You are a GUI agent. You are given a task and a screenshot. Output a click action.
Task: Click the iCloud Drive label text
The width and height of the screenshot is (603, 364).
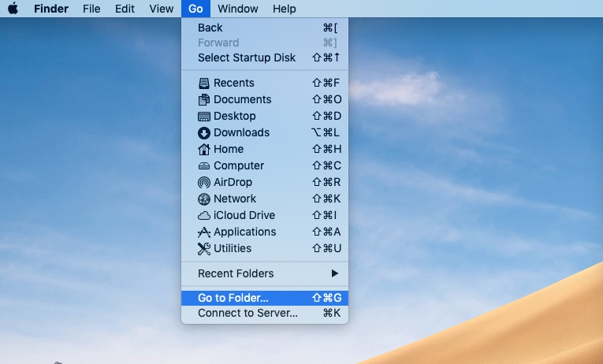coord(244,215)
